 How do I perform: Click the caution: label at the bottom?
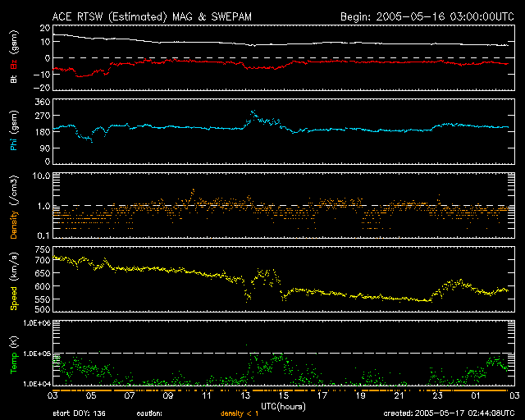tap(148, 413)
